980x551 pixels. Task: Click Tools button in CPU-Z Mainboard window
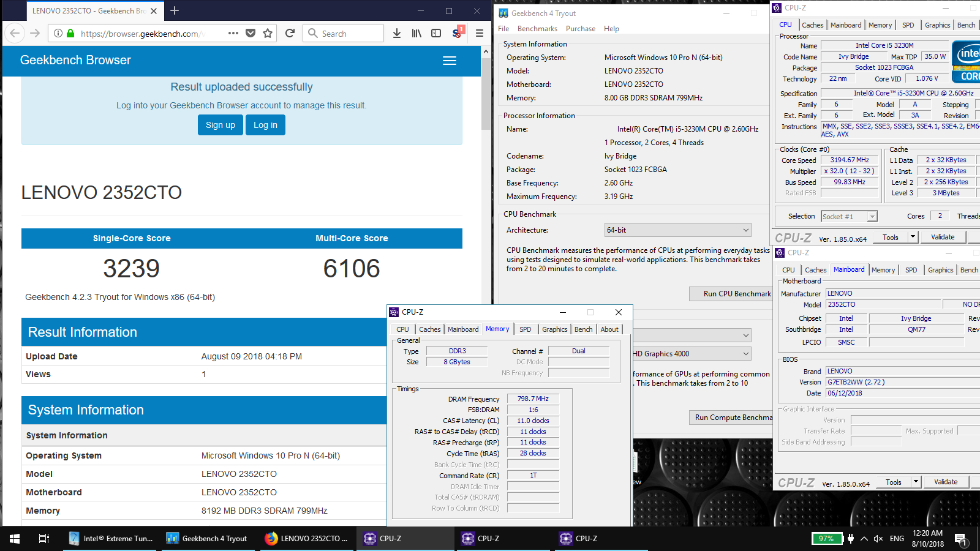[894, 482]
